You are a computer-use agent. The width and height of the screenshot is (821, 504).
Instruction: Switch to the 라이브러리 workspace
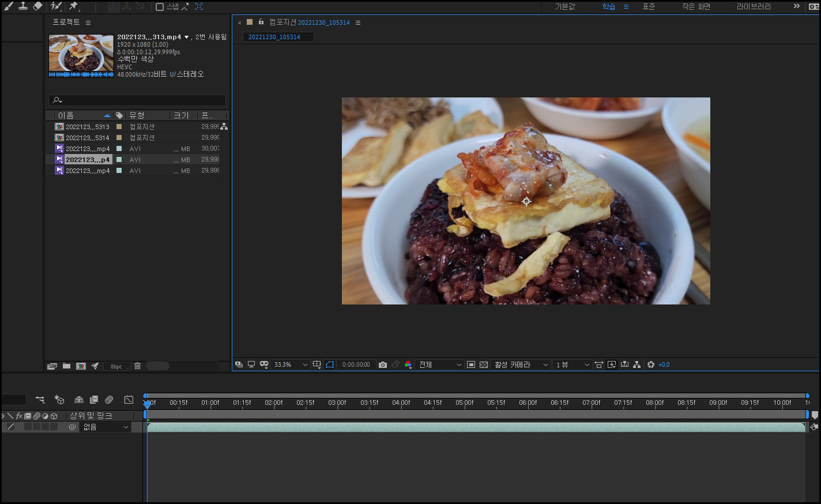[753, 7]
